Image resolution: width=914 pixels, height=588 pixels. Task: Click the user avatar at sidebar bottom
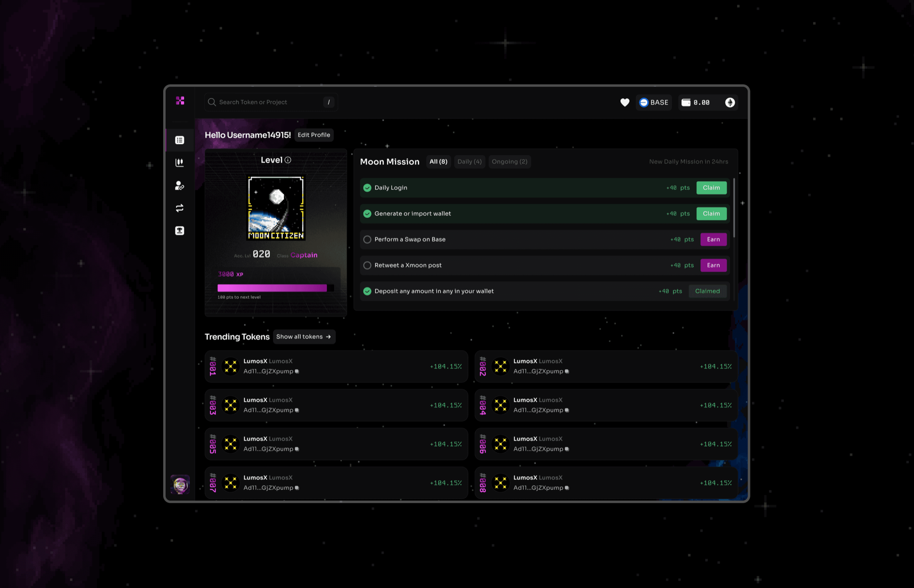coord(180,484)
